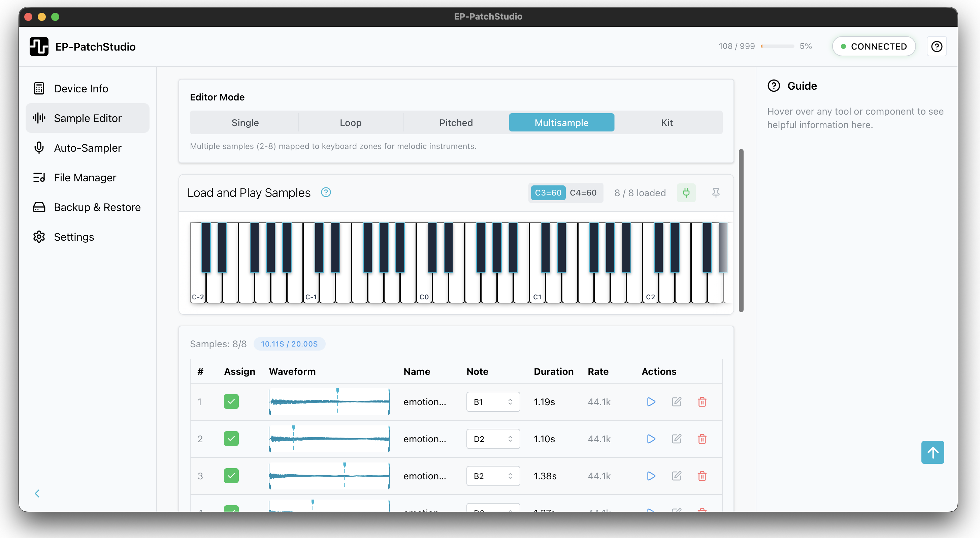Select the C4=60 octave convention button

coord(583,193)
